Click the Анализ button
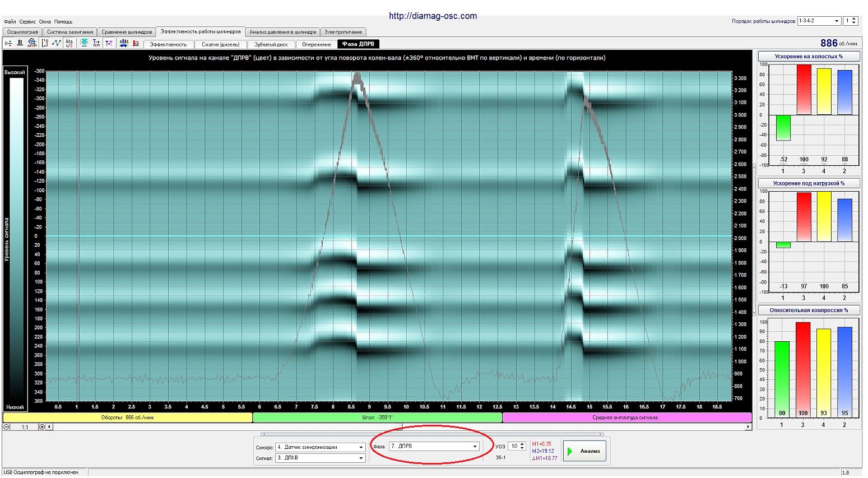The height and width of the screenshot is (478, 868). (584, 451)
